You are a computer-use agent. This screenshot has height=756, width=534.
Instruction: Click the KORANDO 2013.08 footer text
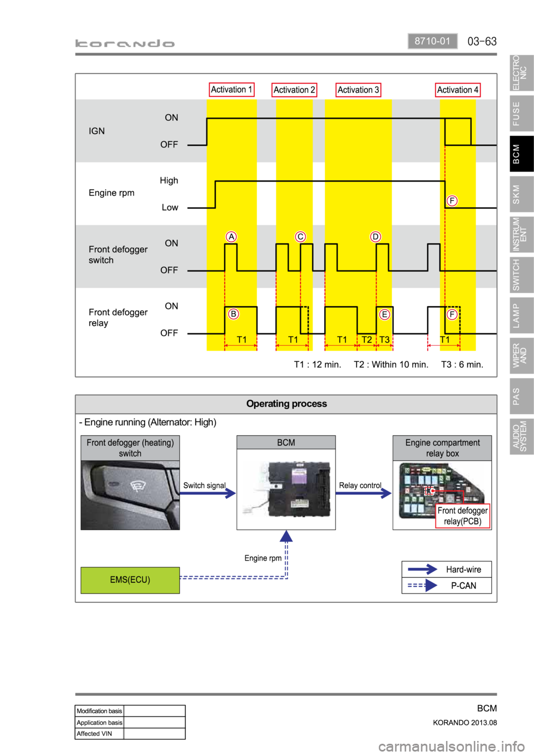(465, 723)
